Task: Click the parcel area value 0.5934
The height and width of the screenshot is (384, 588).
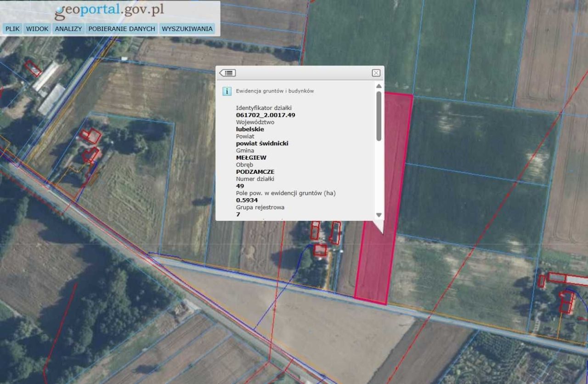Action: point(247,200)
